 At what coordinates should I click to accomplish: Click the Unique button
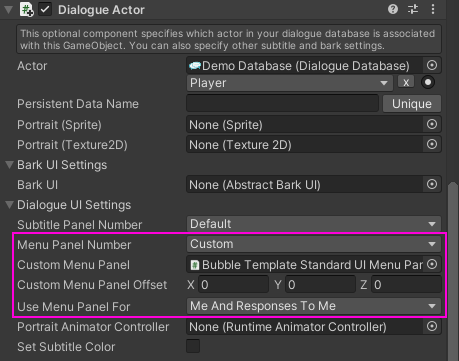(412, 104)
